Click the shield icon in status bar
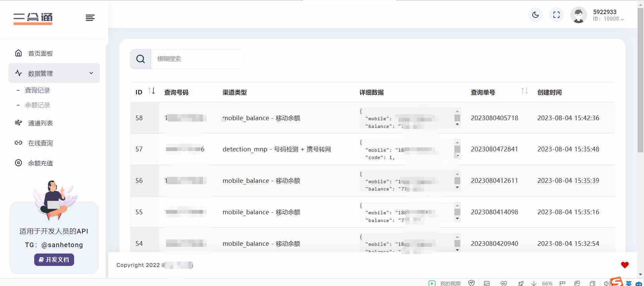 point(471,283)
